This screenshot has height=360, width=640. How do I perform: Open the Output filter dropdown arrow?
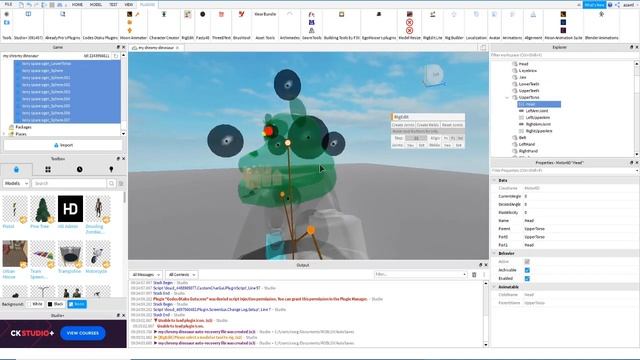click(464, 275)
